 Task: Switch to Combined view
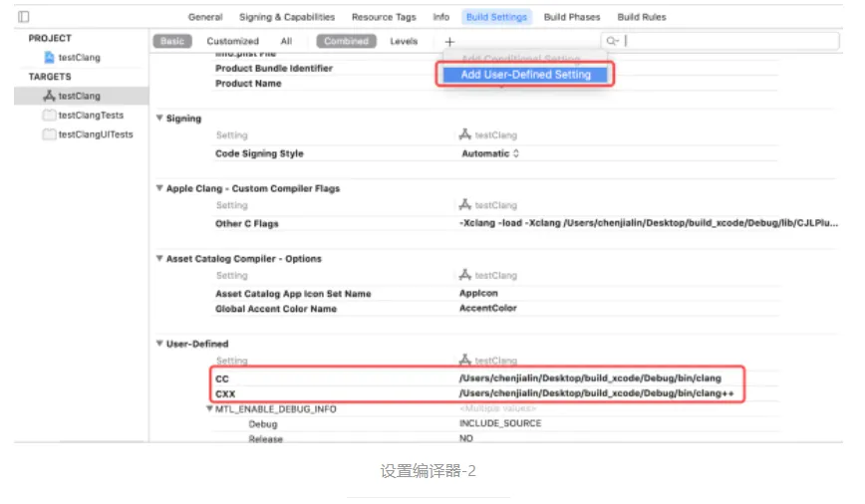pos(346,42)
